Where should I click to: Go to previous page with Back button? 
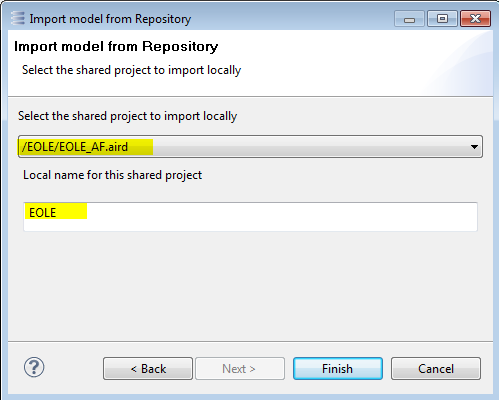(x=148, y=369)
